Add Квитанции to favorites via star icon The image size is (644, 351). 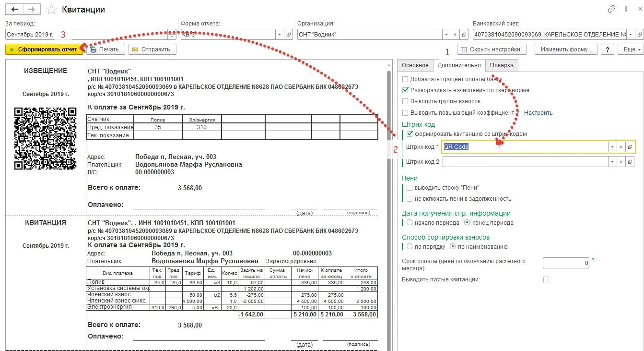point(52,9)
